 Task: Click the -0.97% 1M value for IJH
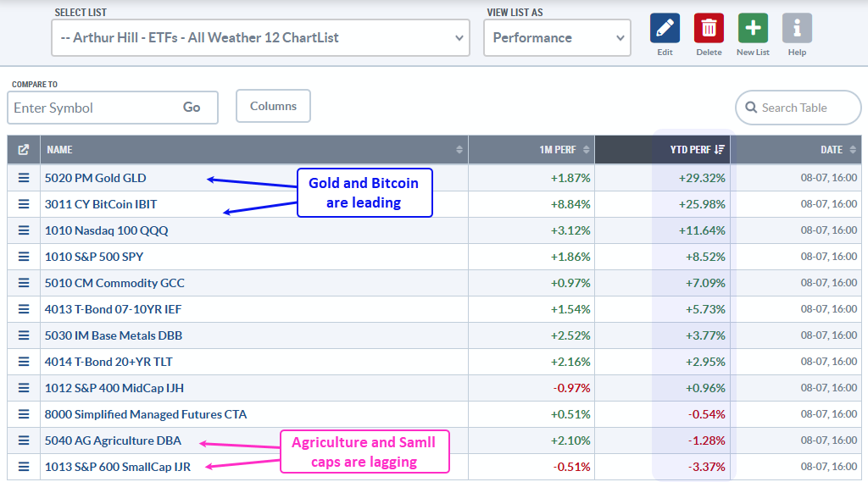(572, 389)
